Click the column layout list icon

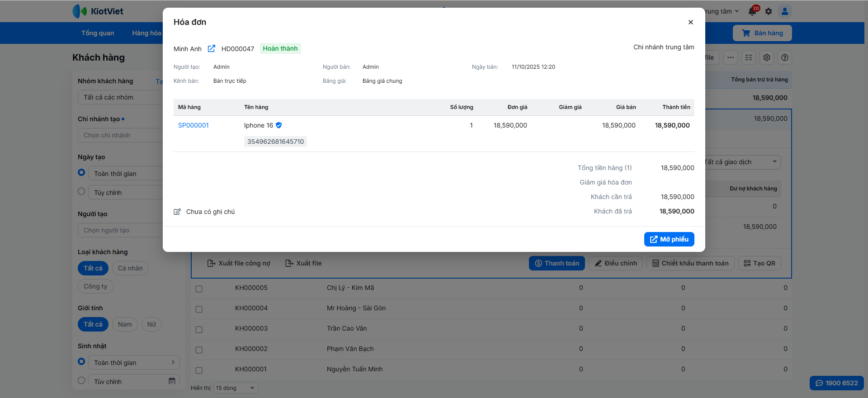click(749, 57)
